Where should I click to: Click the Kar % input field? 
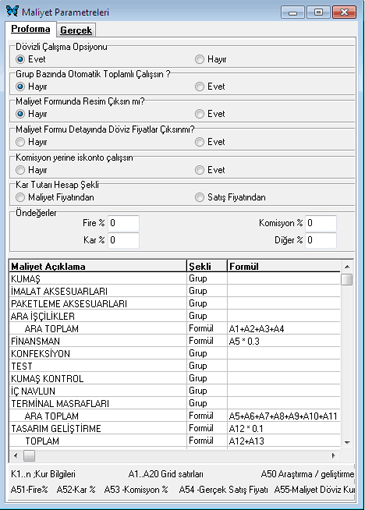(123, 240)
